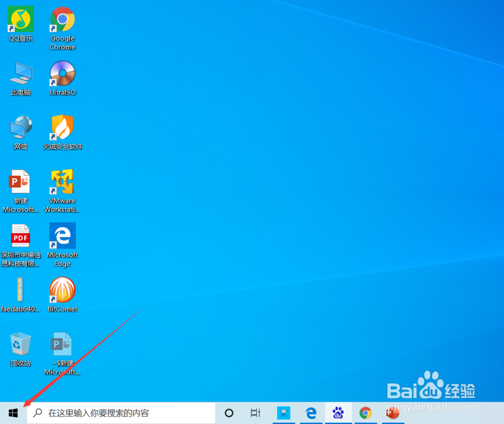Select the Microsoft Edge desktop shortcut

coord(62,245)
